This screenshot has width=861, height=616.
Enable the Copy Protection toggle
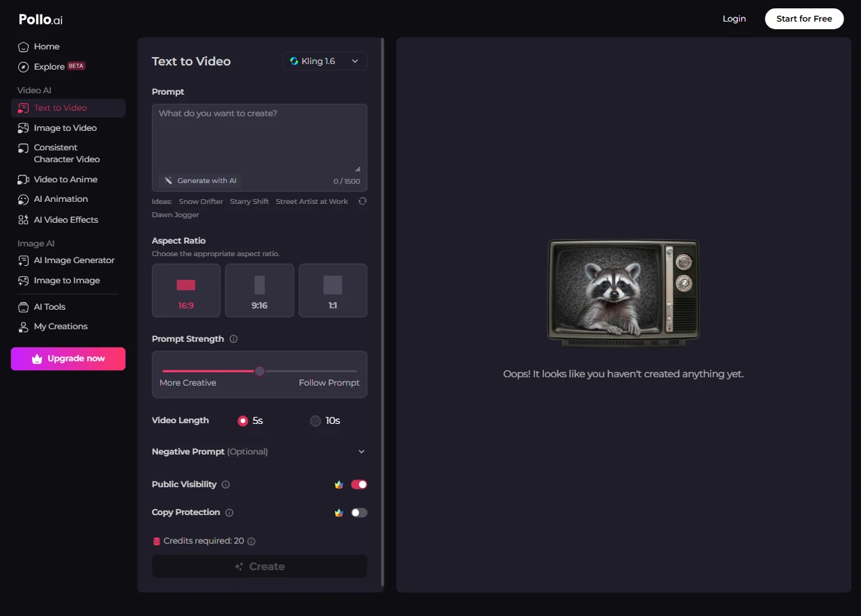pyautogui.click(x=359, y=512)
